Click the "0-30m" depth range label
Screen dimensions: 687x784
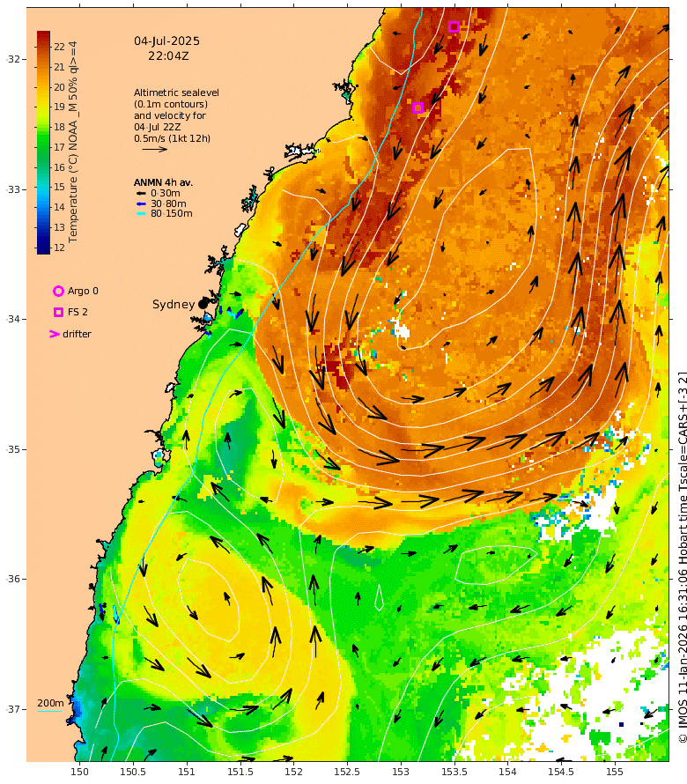coord(166,193)
